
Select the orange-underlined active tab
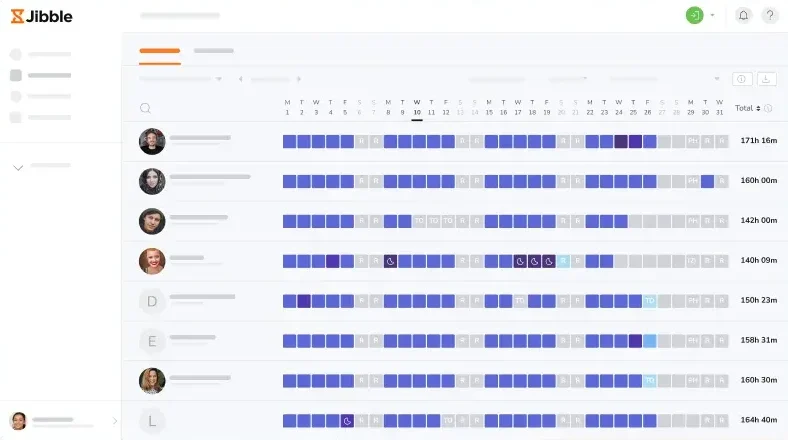tap(160, 50)
